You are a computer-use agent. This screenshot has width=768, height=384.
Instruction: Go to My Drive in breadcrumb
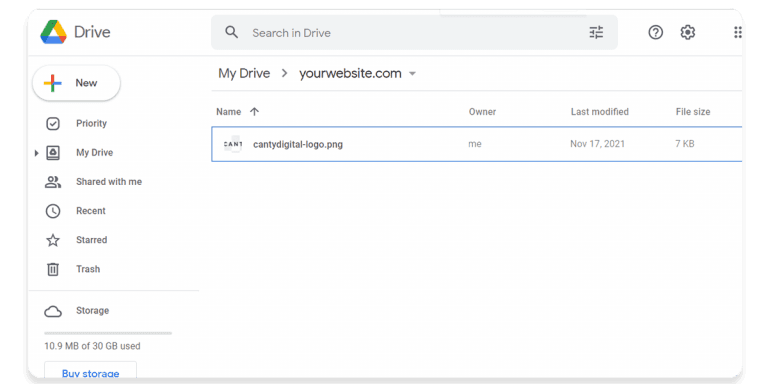coord(244,73)
